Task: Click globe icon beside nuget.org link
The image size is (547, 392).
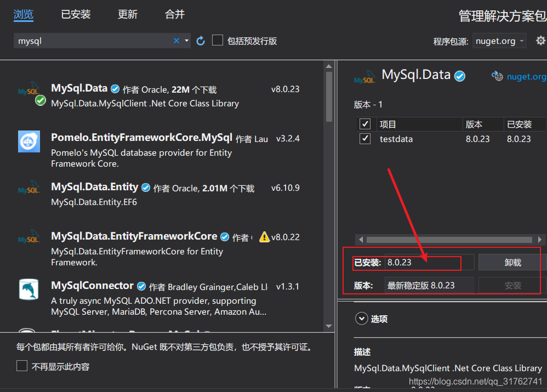Action: pos(497,76)
